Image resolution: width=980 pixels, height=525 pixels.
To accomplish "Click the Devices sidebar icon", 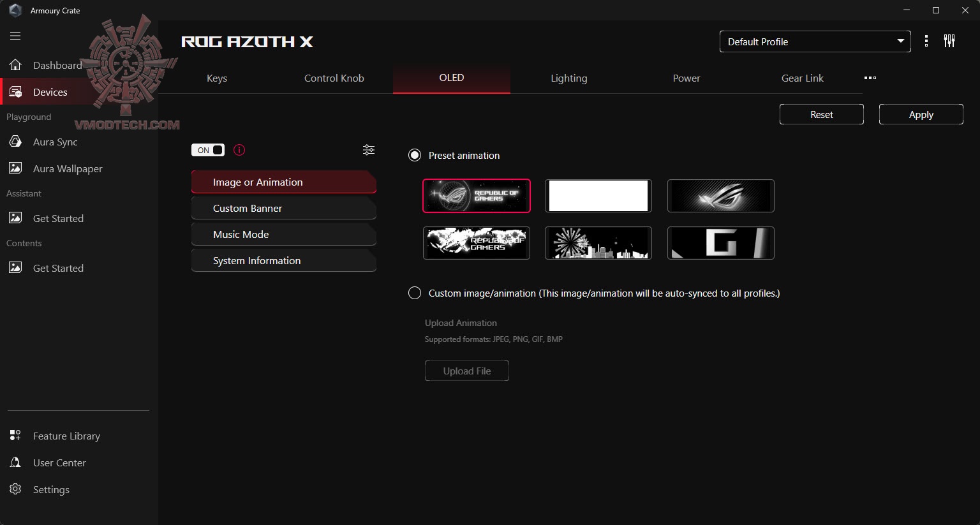I will (15, 92).
